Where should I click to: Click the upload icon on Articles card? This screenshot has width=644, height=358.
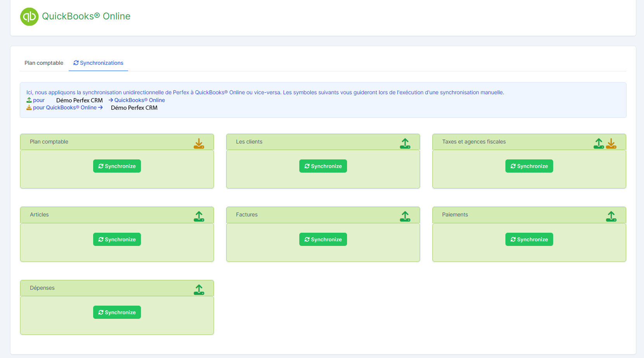pyautogui.click(x=199, y=216)
